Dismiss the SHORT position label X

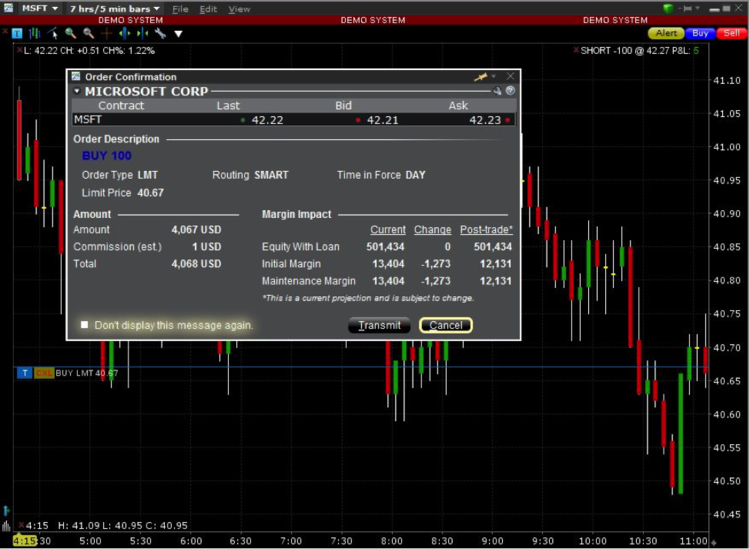(576, 50)
